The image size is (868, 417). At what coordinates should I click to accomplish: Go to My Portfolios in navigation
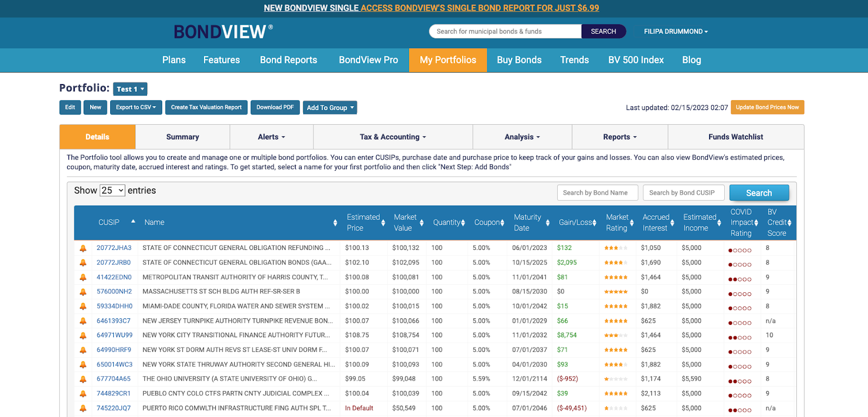tap(448, 60)
